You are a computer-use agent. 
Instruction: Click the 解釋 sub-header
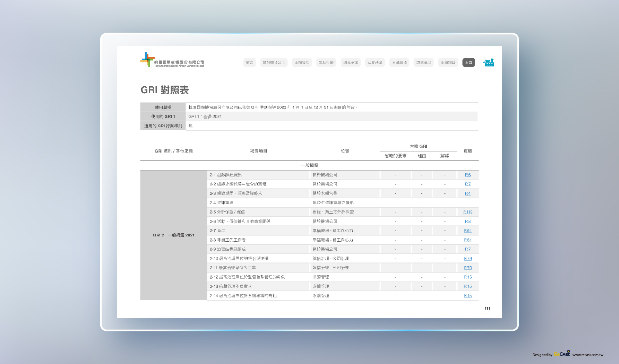(445, 156)
